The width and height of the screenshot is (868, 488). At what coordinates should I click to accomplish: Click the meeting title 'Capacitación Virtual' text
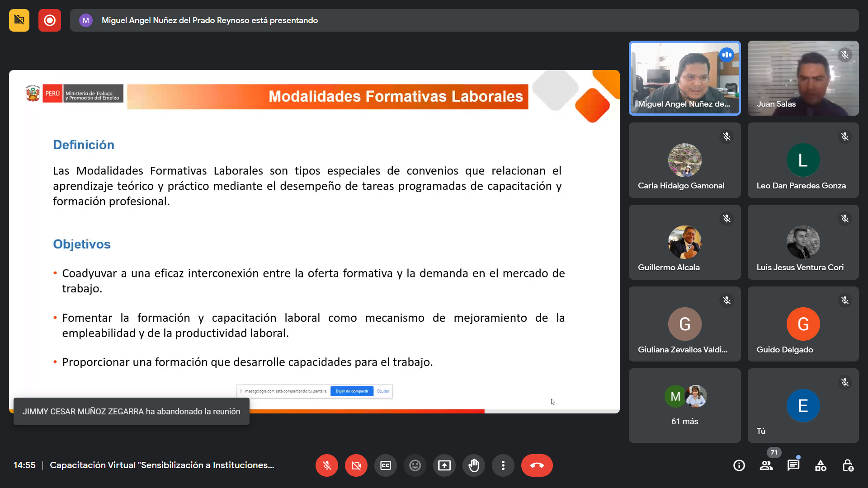[x=162, y=465]
